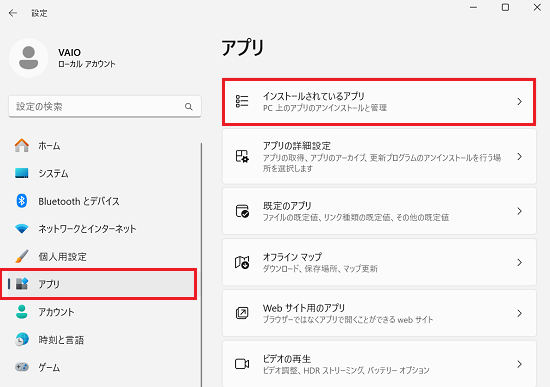This screenshot has height=387, width=550.
Task: Click the Bluetooth icon in sidebar
Action: [x=22, y=201]
